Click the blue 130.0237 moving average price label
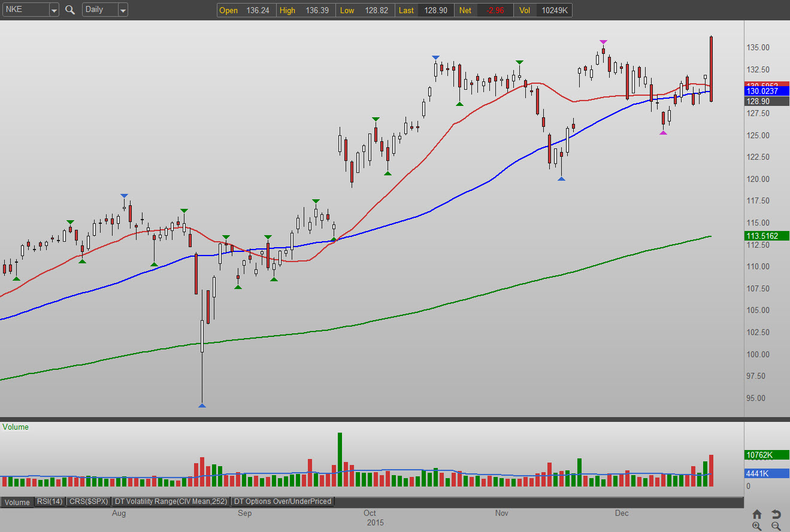 point(762,91)
